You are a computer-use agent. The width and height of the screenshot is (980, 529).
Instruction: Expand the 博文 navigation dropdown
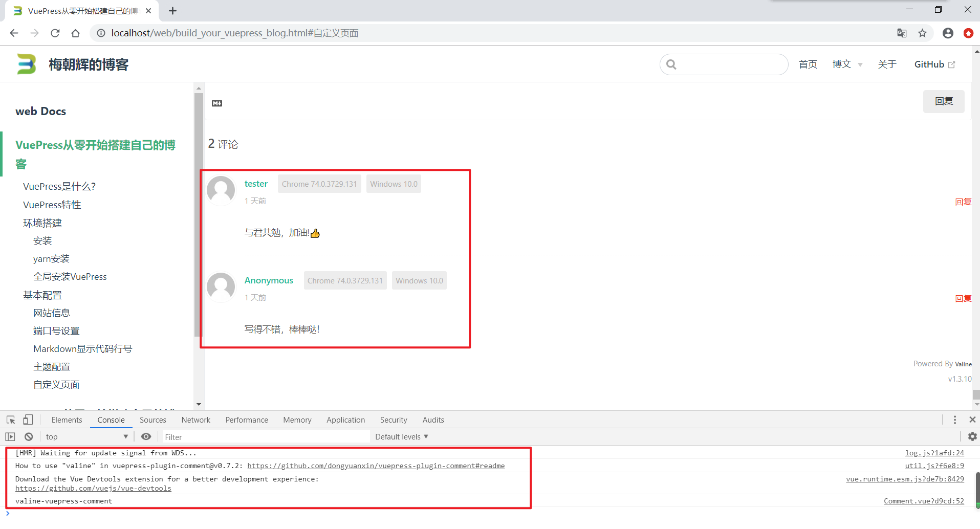(x=847, y=64)
